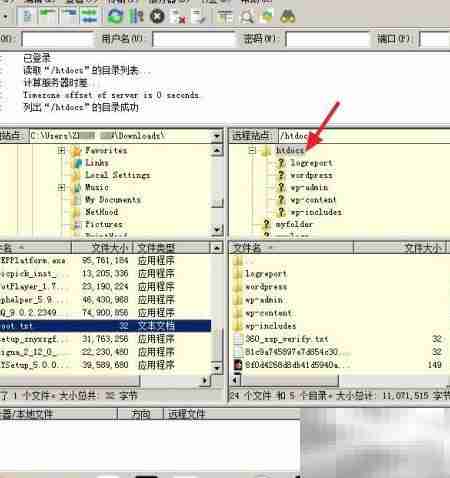Screen dimensions: 450x478
Task: Click the disconnect from server icon
Action: coord(178,16)
